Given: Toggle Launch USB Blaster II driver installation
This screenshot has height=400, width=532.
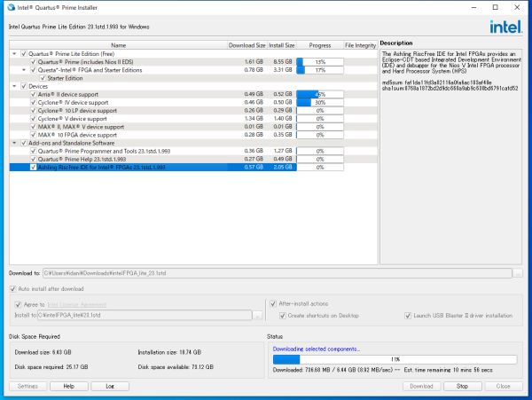Looking at the screenshot, I should 408,316.
